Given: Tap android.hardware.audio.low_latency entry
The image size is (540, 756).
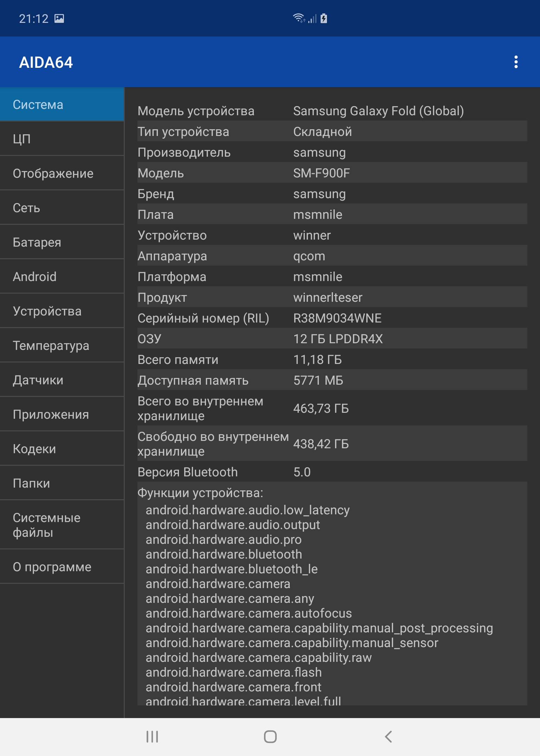Looking at the screenshot, I should (x=247, y=510).
